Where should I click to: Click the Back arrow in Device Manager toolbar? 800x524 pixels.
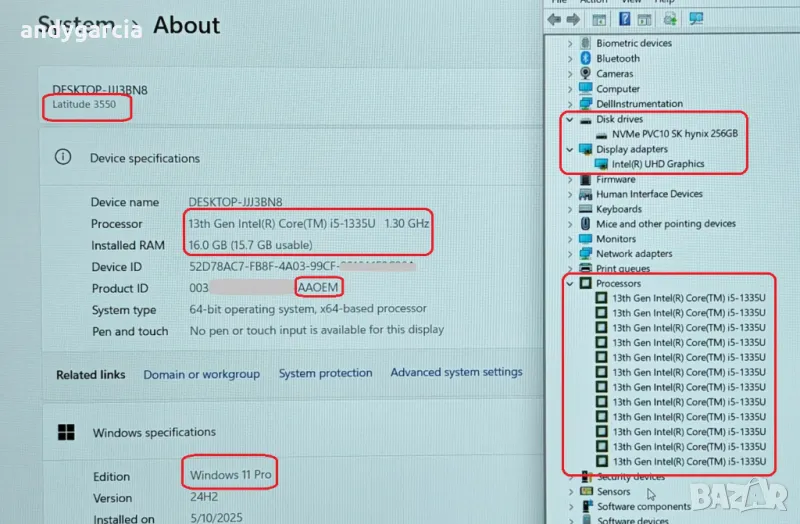coord(556,19)
